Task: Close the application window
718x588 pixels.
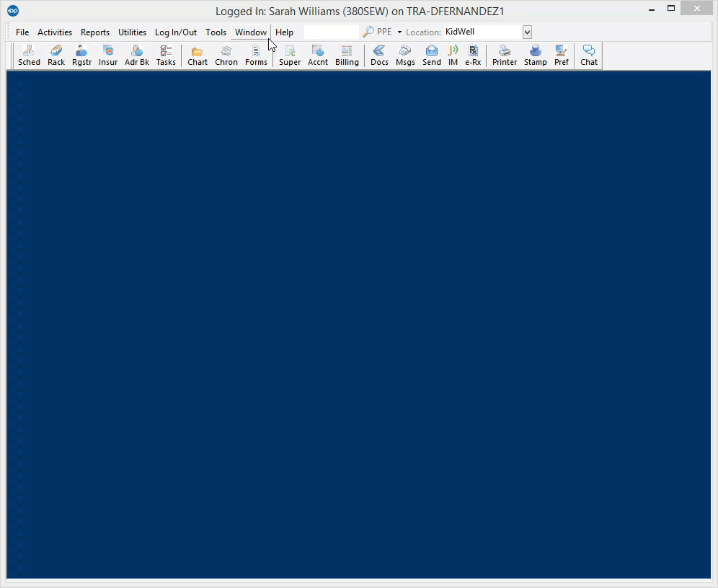Action: [697, 8]
